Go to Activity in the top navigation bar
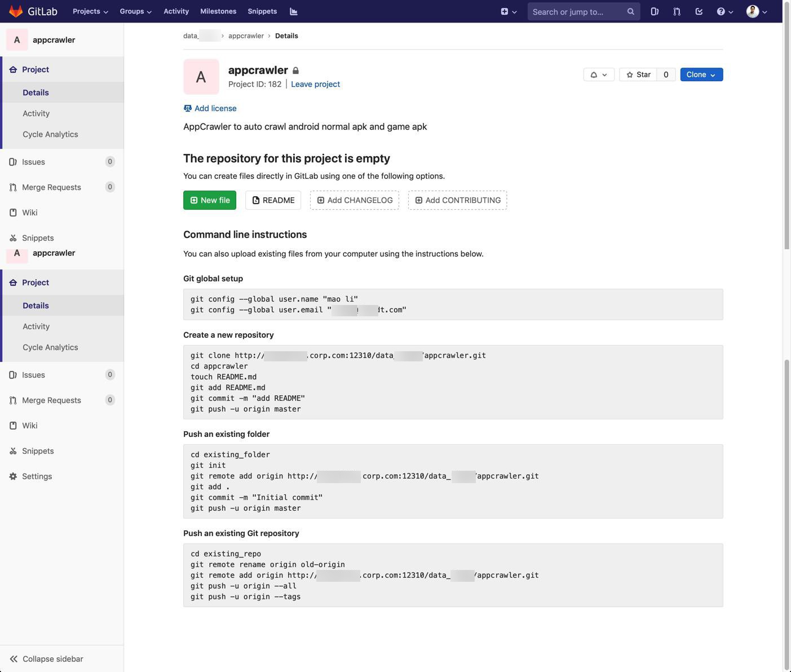The image size is (791, 672). (176, 11)
